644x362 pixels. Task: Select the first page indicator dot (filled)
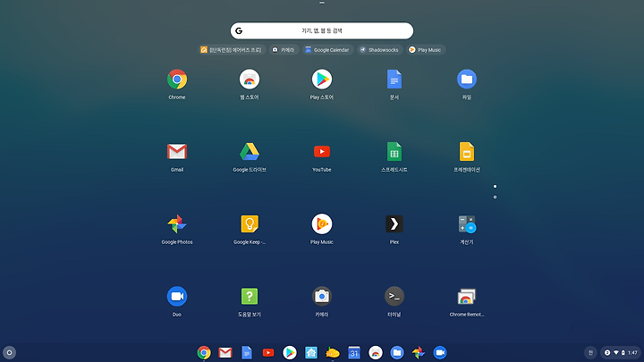point(495,186)
